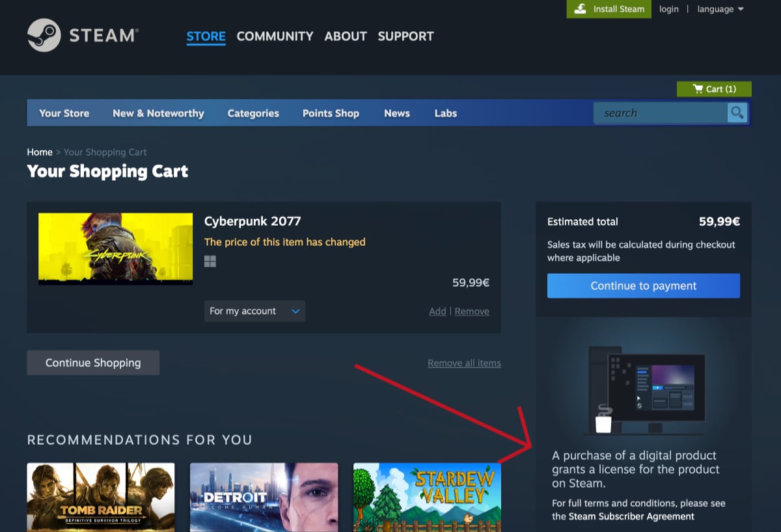
Task: Open the language dropdown
Action: click(720, 9)
